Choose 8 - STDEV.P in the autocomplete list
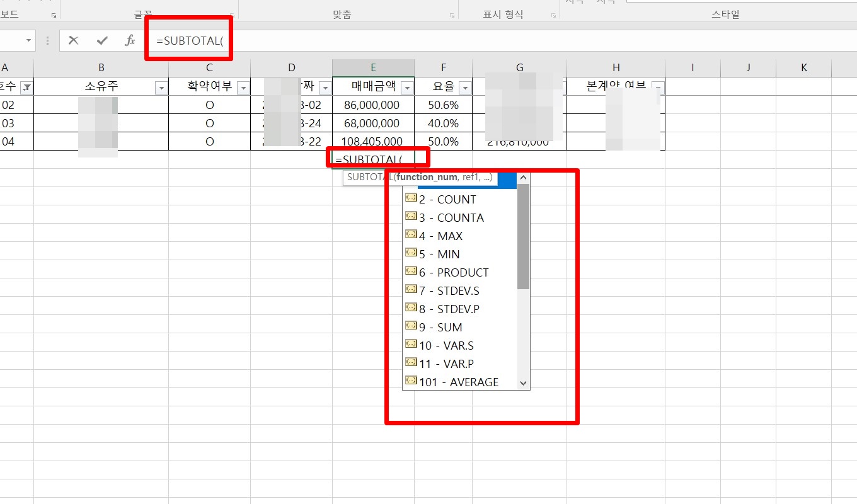This screenshot has height=504, width=857. click(459, 309)
